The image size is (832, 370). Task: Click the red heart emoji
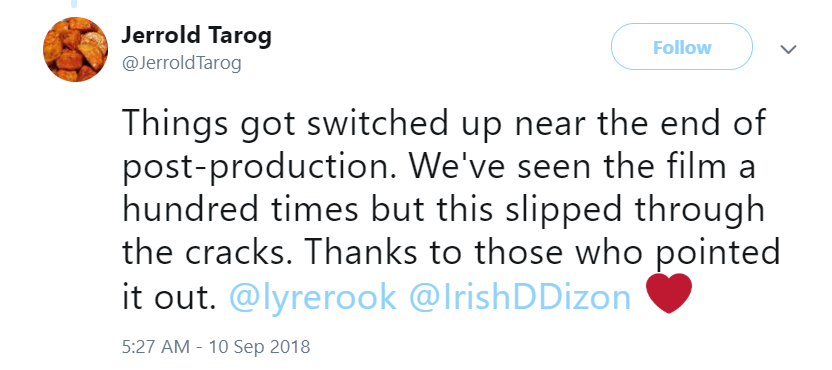(x=670, y=294)
